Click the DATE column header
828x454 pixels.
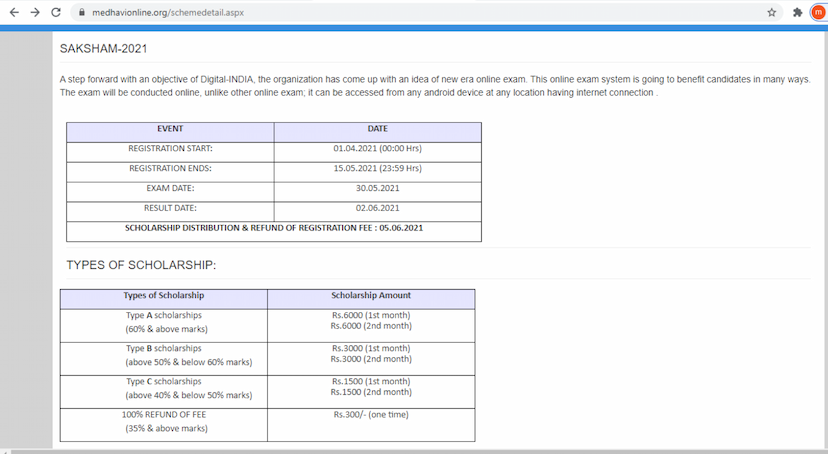pos(377,131)
